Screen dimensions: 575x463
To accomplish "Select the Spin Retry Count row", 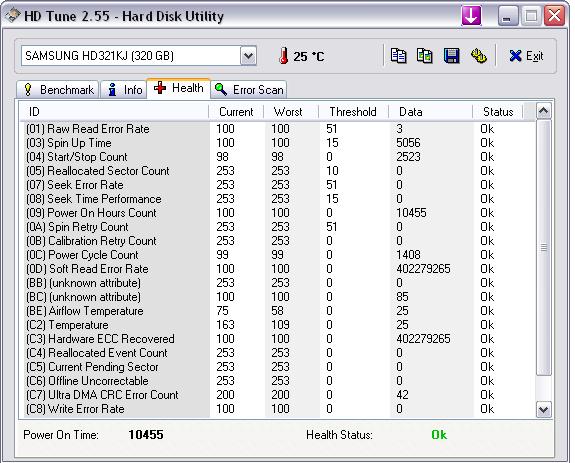I will [279, 227].
